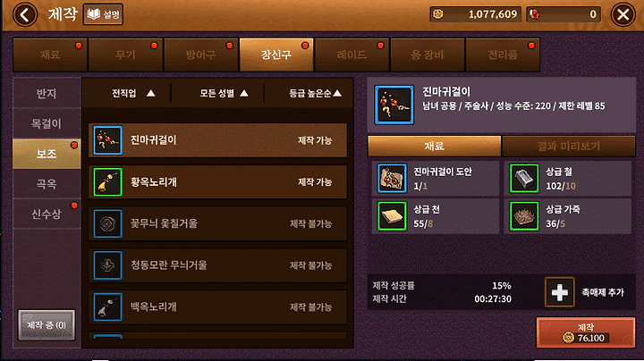Select the 상급 철 iron ingot icon
The image size is (644, 361).
pyautogui.click(x=524, y=179)
